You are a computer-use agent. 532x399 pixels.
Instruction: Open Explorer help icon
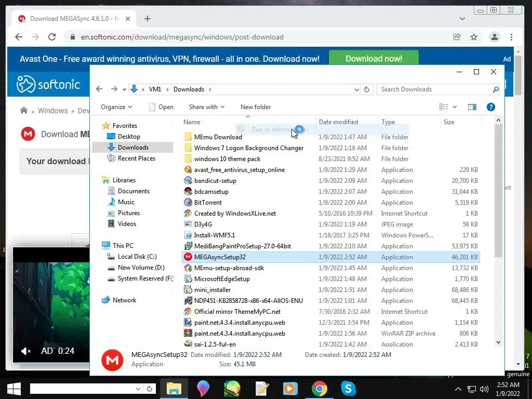490,107
